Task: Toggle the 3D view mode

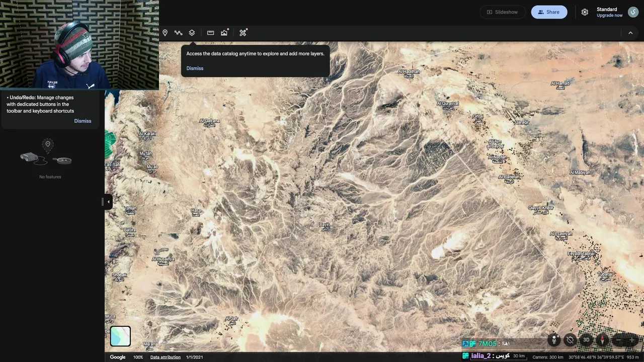Action: pyautogui.click(x=586, y=340)
